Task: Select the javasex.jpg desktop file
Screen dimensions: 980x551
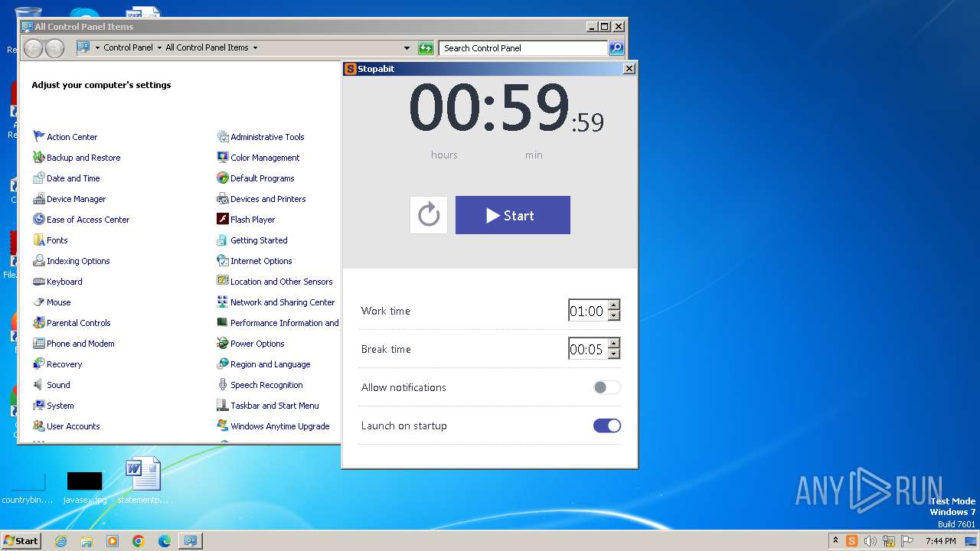Action: [x=84, y=487]
